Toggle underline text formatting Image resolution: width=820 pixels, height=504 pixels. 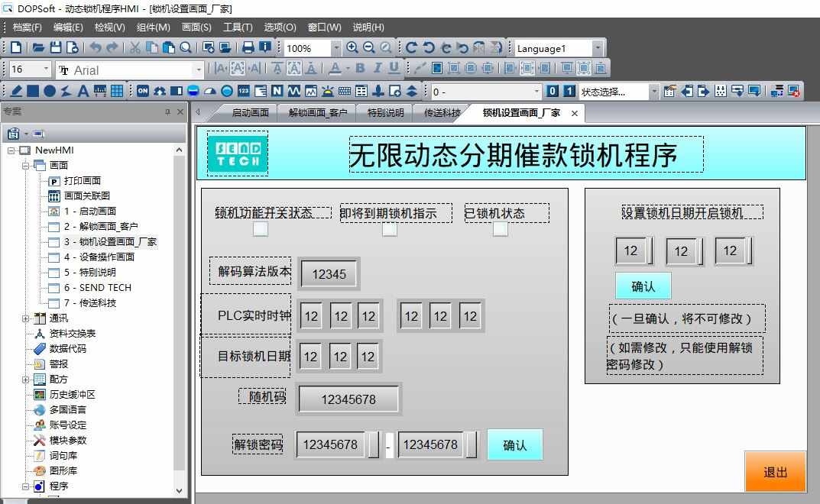point(394,68)
